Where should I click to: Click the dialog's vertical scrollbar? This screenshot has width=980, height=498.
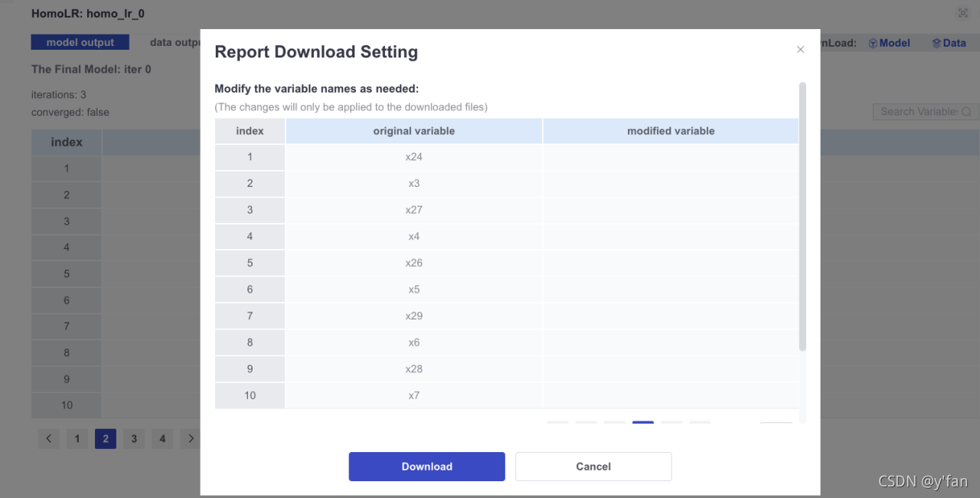tap(802, 216)
